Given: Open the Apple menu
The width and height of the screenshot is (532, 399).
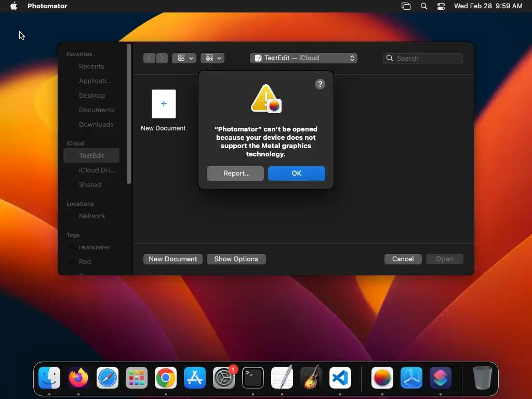Looking at the screenshot, I should click(x=14, y=6).
